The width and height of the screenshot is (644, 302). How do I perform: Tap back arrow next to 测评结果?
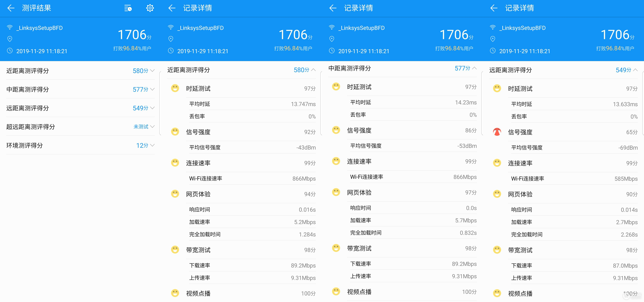point(11,8)
